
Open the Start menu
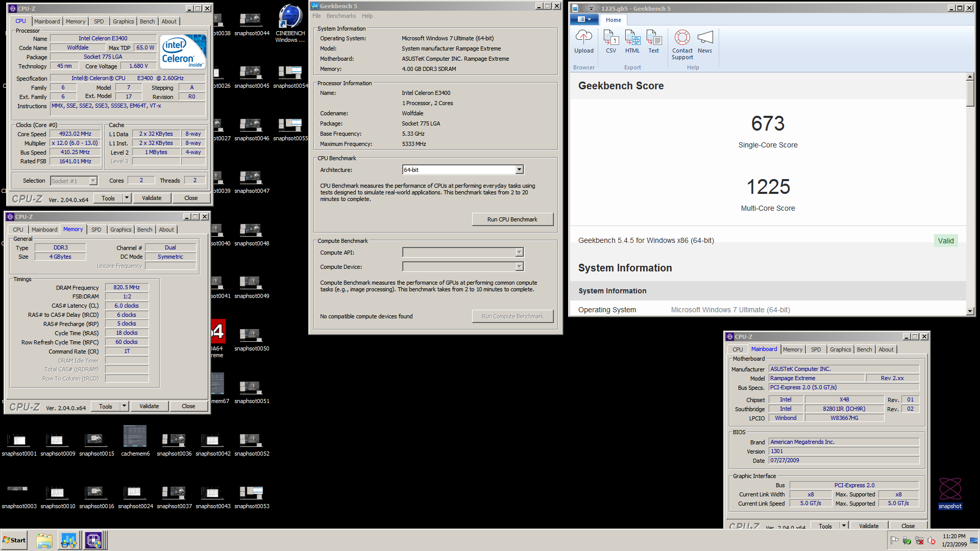pyautogui.click(x=14, y=540)
